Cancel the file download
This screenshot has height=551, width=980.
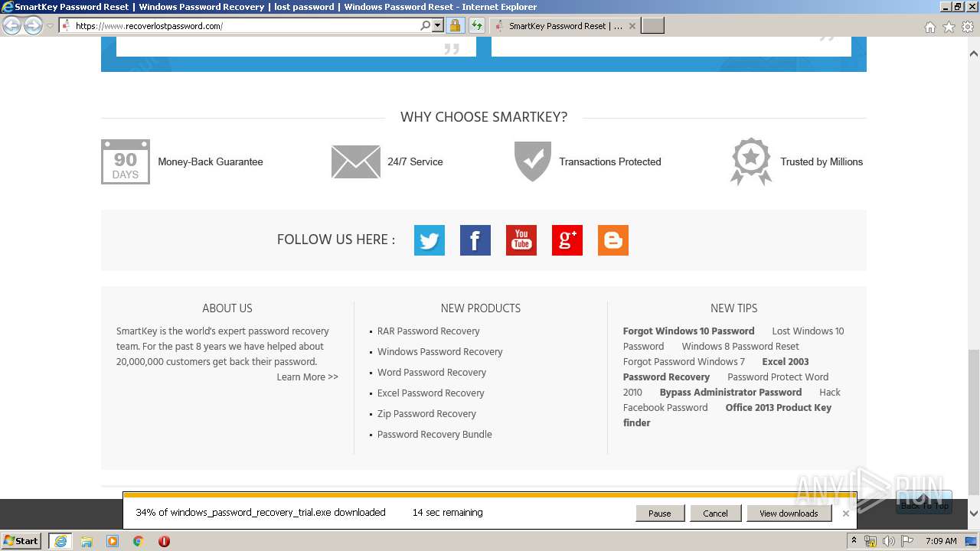(x=715, y=514)
